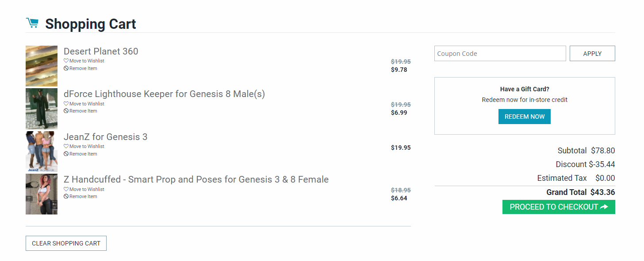Open Z Handcuffed Smart Prop product title

(x=196, y=179)
